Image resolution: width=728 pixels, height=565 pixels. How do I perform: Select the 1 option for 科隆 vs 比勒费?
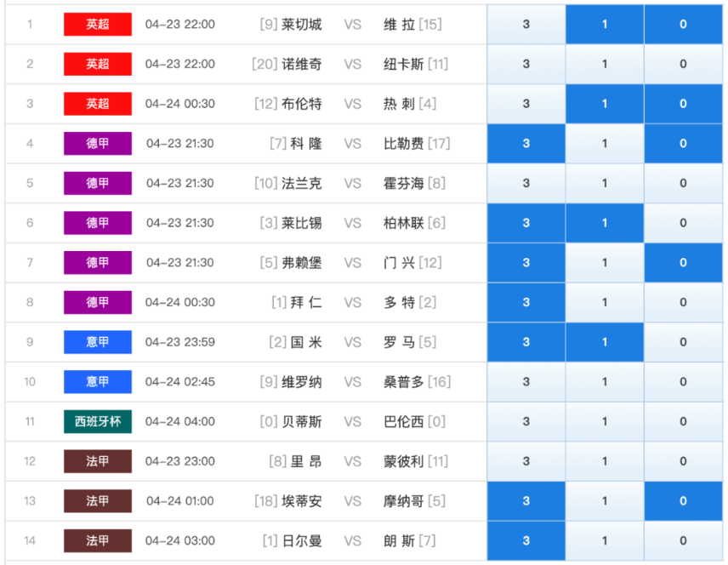[605, 144]
